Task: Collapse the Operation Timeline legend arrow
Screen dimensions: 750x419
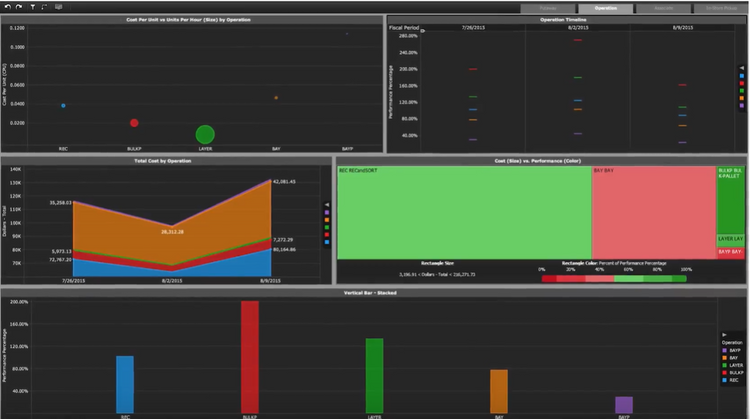Action: (740, 66)
